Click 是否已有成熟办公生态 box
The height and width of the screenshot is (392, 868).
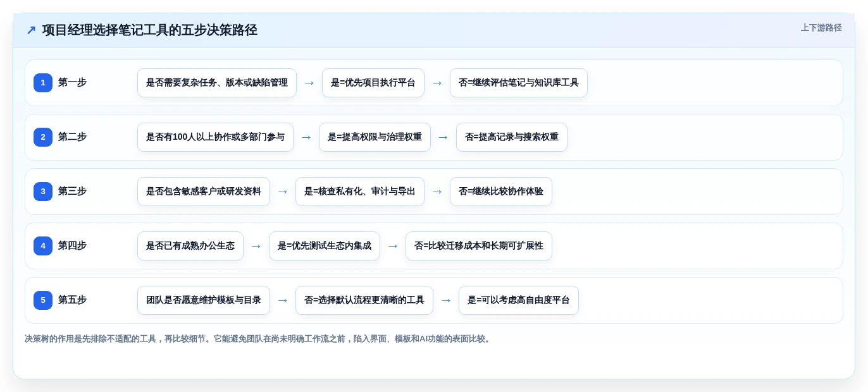click(x=190, y=246)
